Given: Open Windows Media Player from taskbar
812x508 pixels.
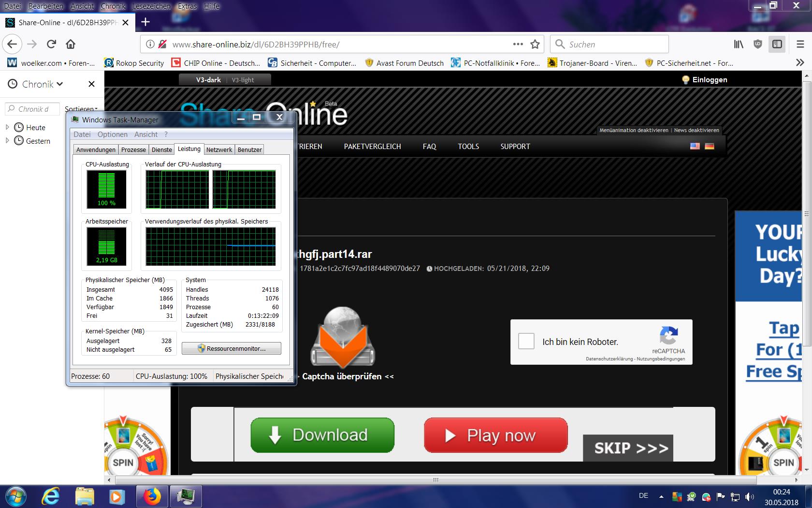Looking at the screenshot, I should pos(116,496).
